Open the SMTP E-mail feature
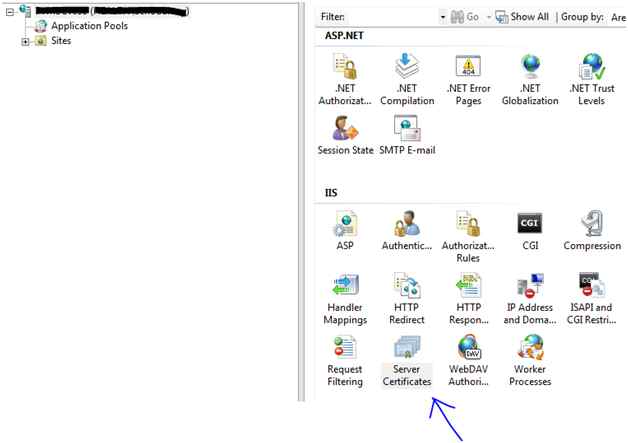Viewport: 628px width, 443px height. pos(407,135)
